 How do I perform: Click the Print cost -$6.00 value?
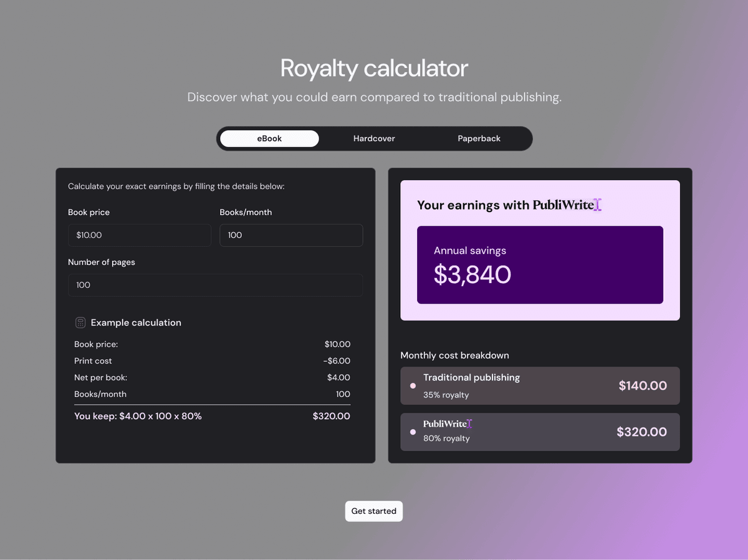pos(337,361)
